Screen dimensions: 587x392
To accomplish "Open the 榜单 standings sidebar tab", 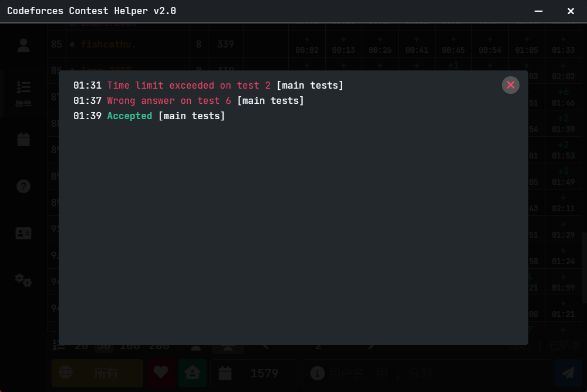I will 23,94.
